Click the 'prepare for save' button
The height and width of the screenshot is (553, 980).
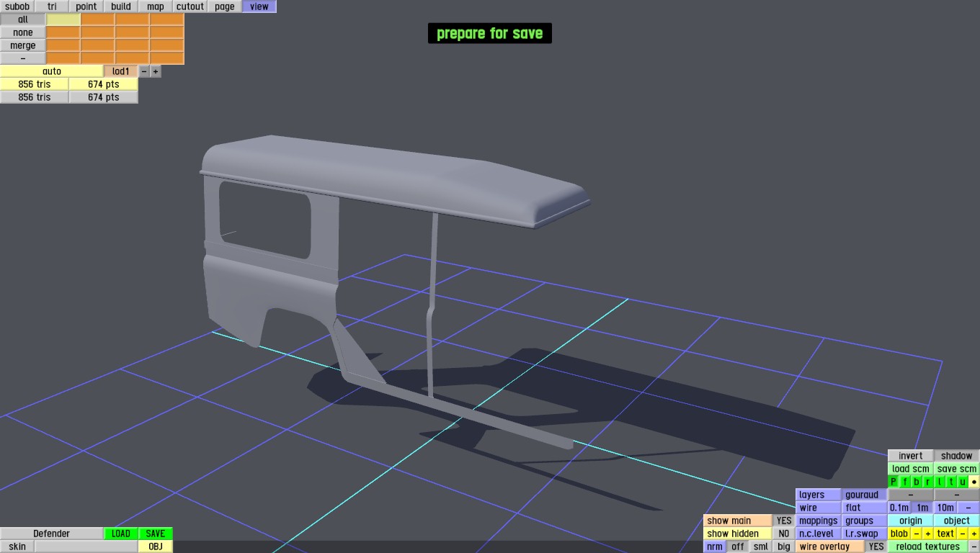click(x=490, y=33)
